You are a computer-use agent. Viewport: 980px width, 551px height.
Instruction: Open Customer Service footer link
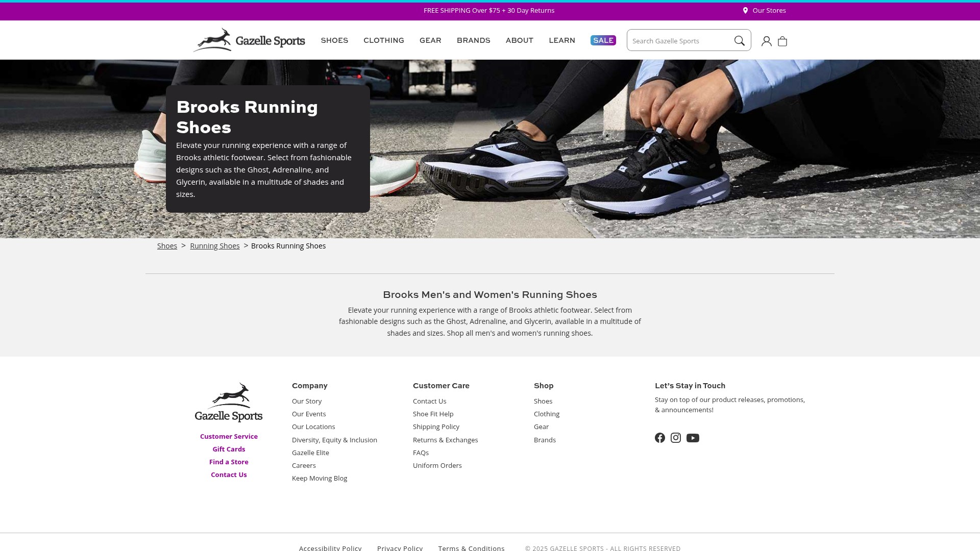click(229, 436)
